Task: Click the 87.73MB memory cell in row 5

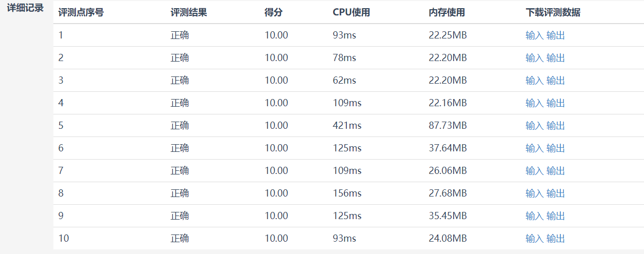Action: pos(447,126)
